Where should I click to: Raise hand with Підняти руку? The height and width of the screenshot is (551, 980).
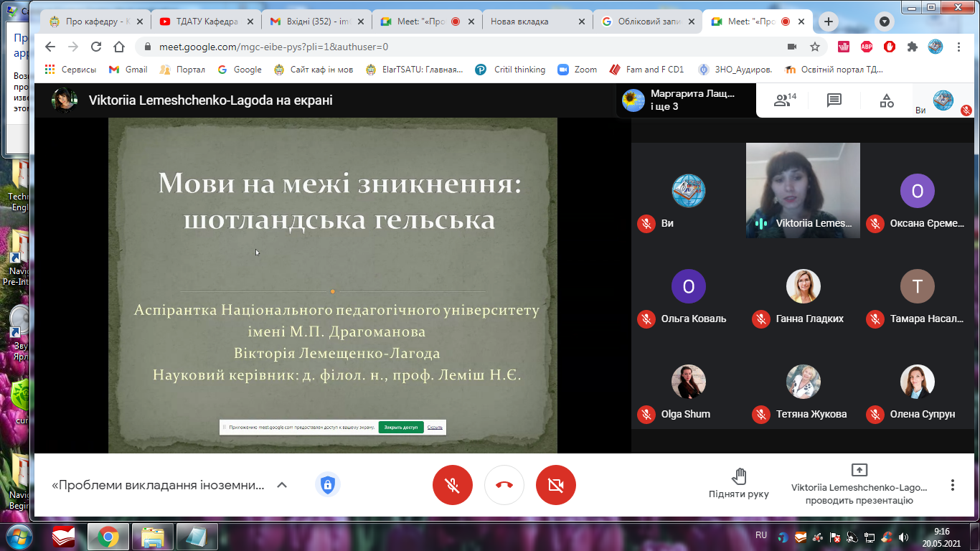point(738,484)
